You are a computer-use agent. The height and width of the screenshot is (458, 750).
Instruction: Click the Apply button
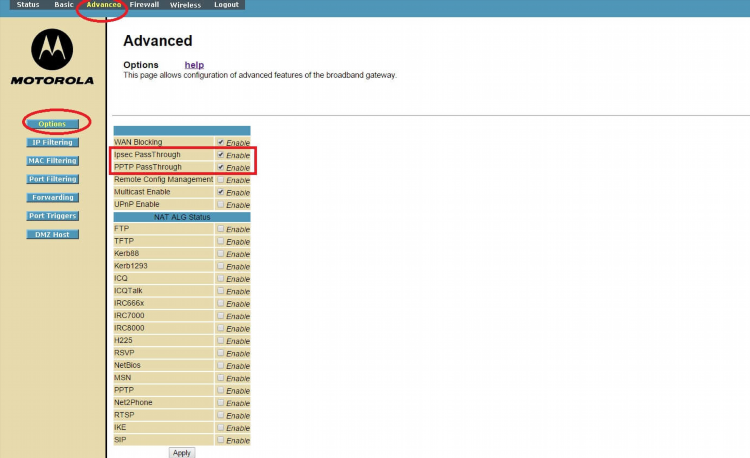coord(182,453)
